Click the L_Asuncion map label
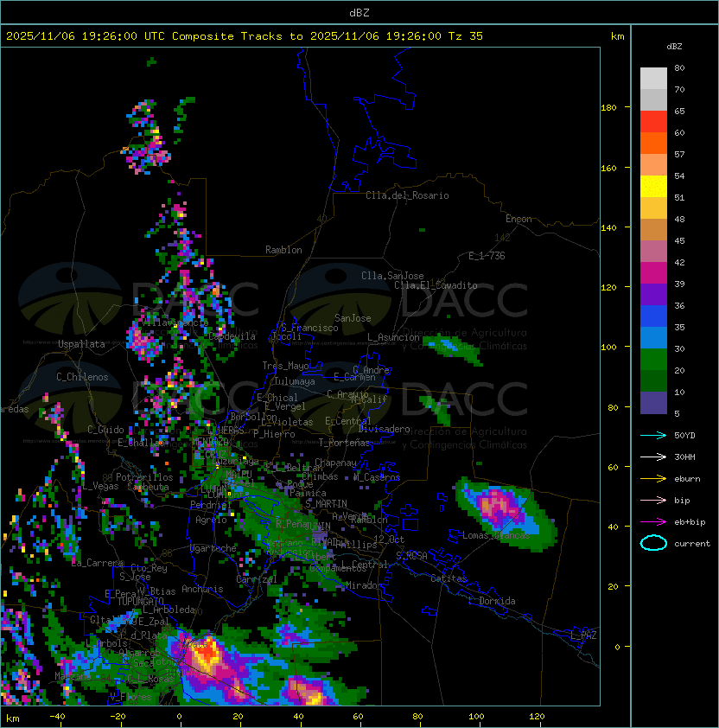The image size is (719, 728). pos(393,337)
